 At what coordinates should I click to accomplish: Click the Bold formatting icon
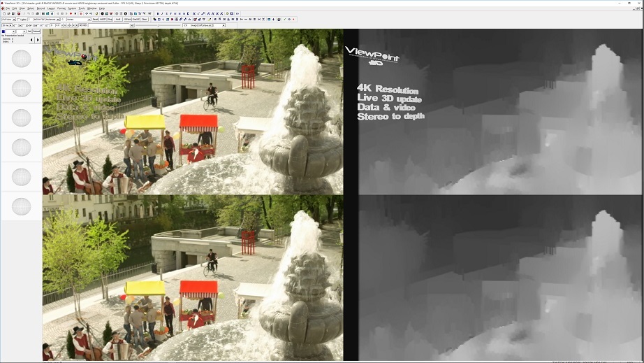(158, 13)
